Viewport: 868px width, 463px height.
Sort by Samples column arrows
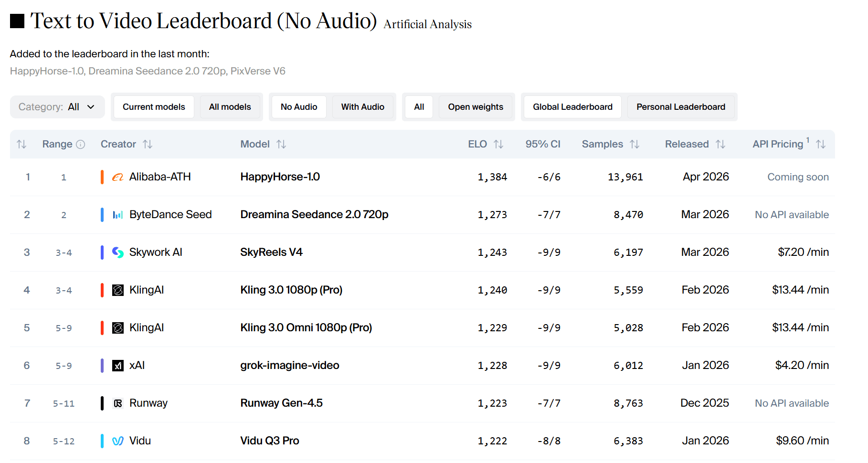pos(635,144)
